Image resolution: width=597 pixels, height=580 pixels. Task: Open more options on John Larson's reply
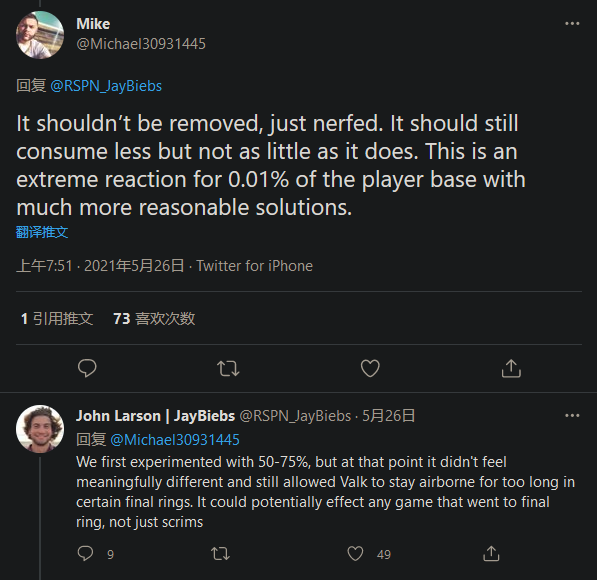pos(572,415)
